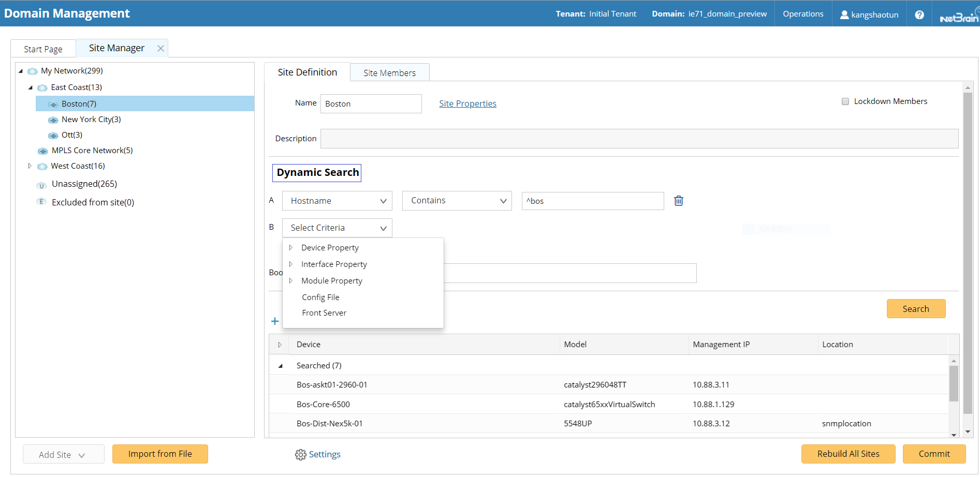Click the blue plus add-criteria icon
Viewport: 980px width, 477px height.
point(275,321)
